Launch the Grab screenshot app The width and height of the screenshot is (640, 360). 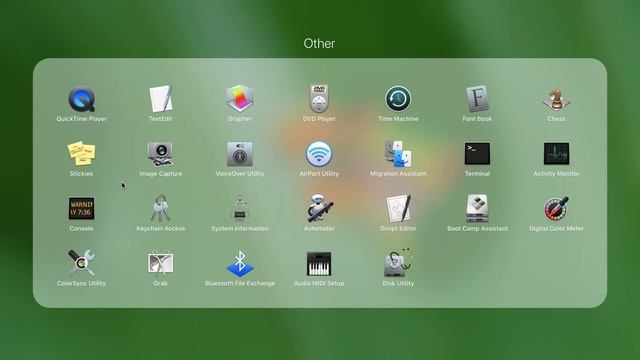click(x=160, y=263)
